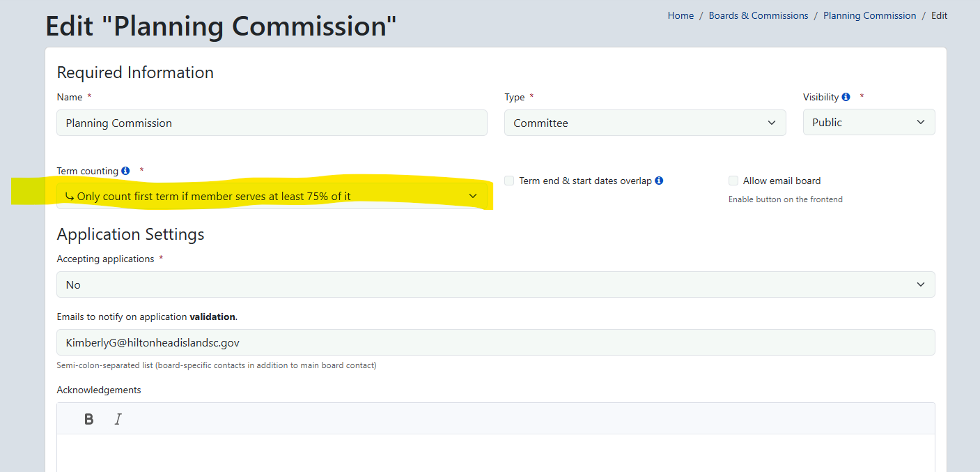This screenshot has width=980, height=472.
Task: Click the info icon beside Term end & start dates overlap
Action: 659,181
